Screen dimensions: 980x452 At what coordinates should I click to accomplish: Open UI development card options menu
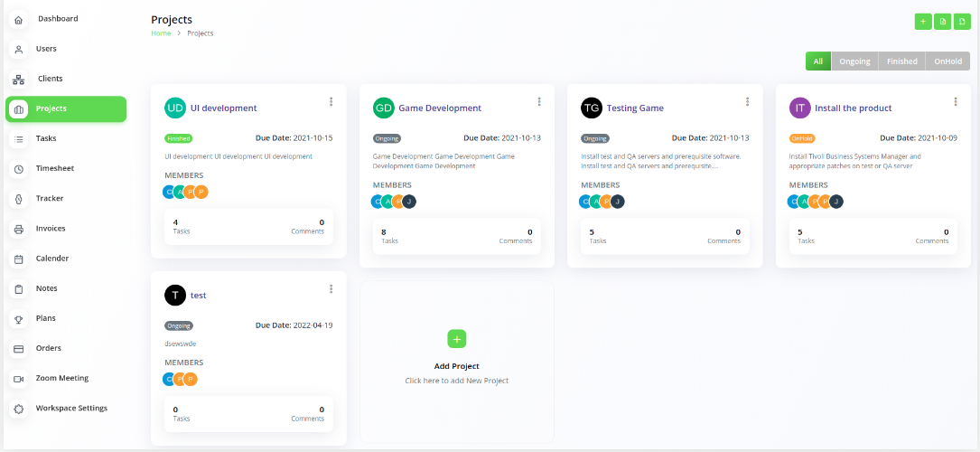[331, 102]
